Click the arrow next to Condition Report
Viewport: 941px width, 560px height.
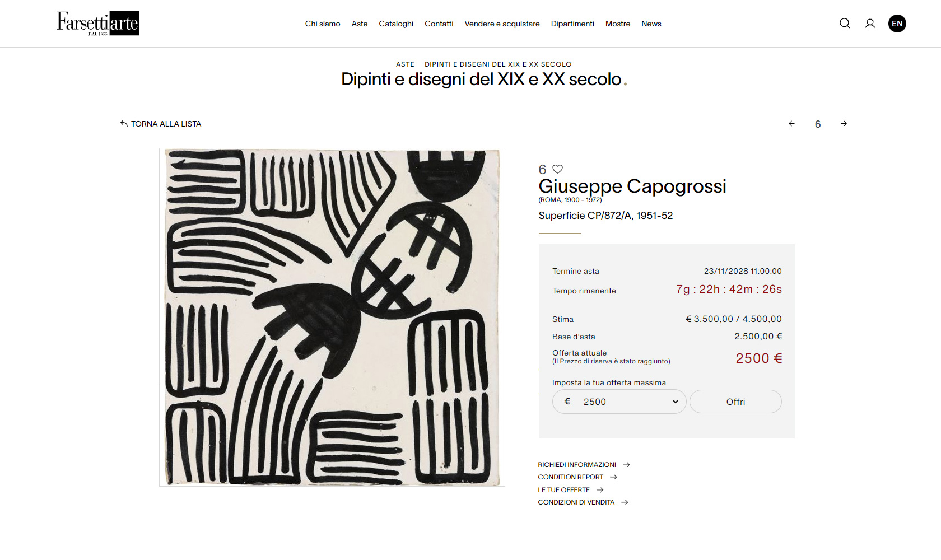coord(613,477)
